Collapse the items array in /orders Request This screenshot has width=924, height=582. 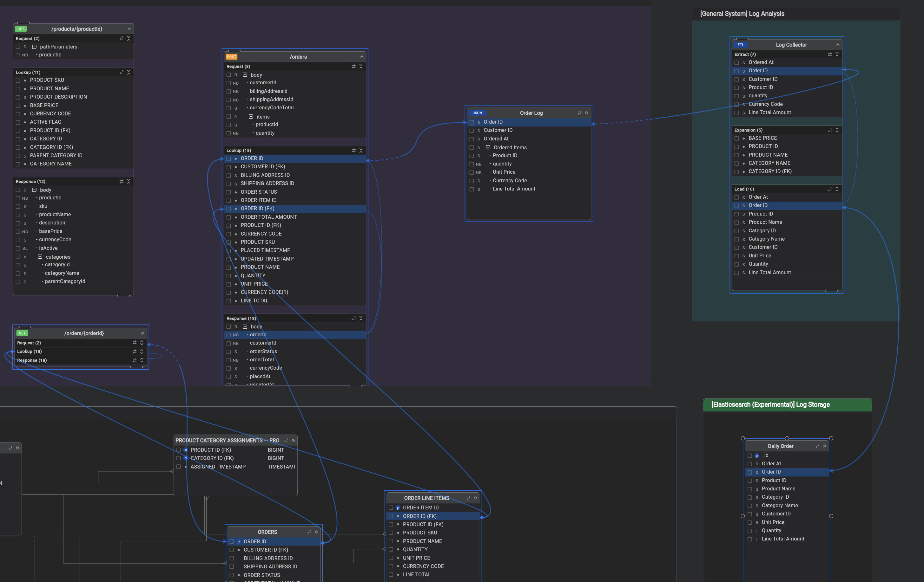point(251,117)
